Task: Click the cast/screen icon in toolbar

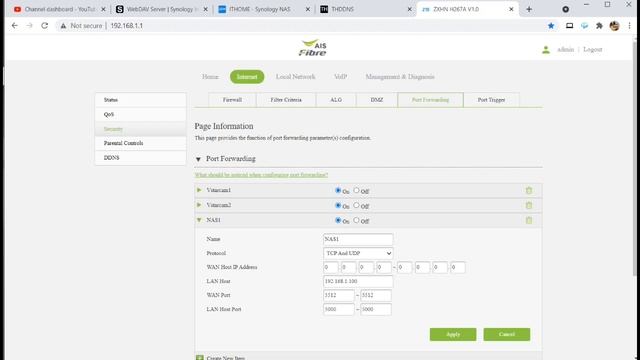Action: point(569,26)
